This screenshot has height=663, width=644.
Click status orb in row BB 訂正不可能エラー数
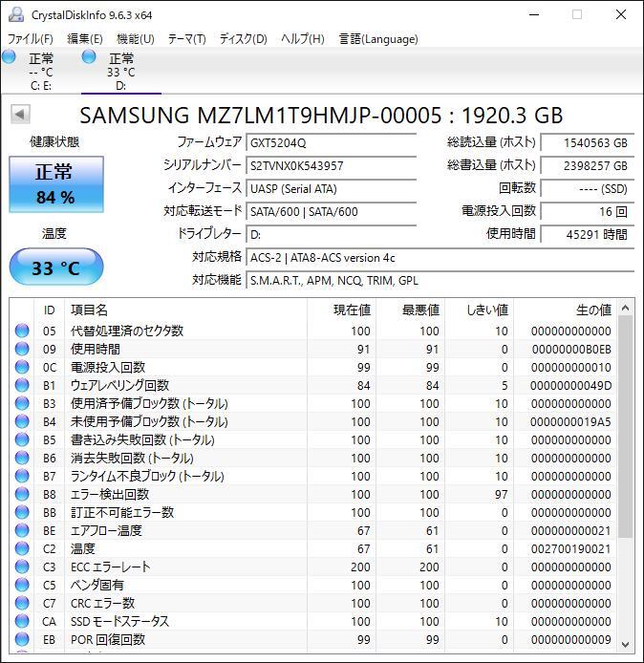pos(22,512)
